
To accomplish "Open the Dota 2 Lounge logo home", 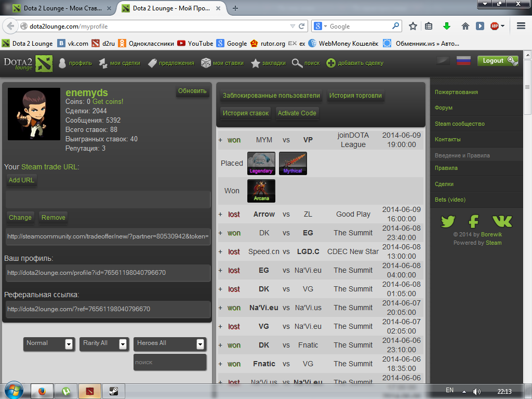I will pos(28,63).
